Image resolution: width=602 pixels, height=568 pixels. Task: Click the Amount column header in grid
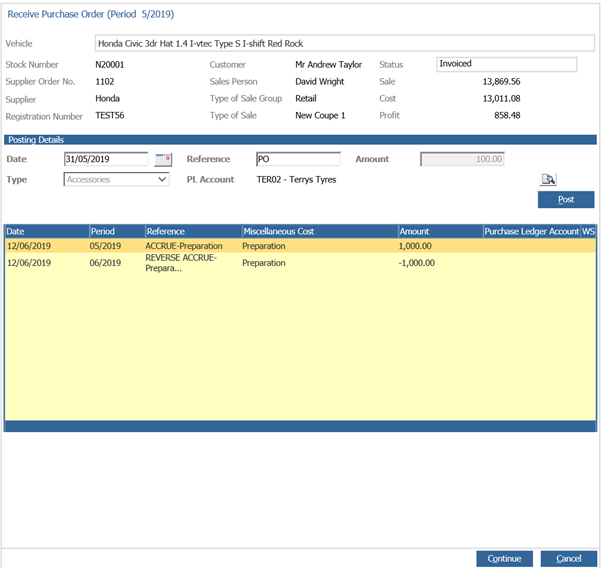440,231
